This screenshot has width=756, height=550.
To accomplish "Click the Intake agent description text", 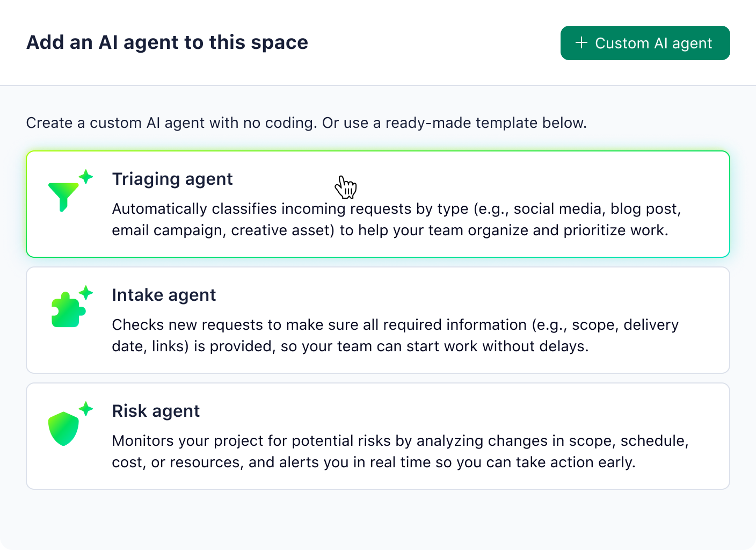I will coord(395,335).
